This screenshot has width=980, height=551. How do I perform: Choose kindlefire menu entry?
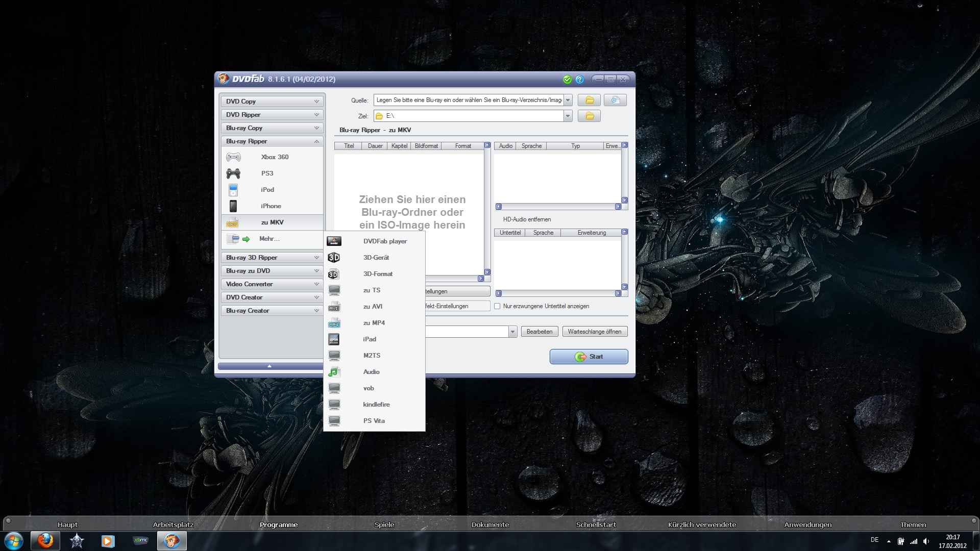click(x=374, y=405)
